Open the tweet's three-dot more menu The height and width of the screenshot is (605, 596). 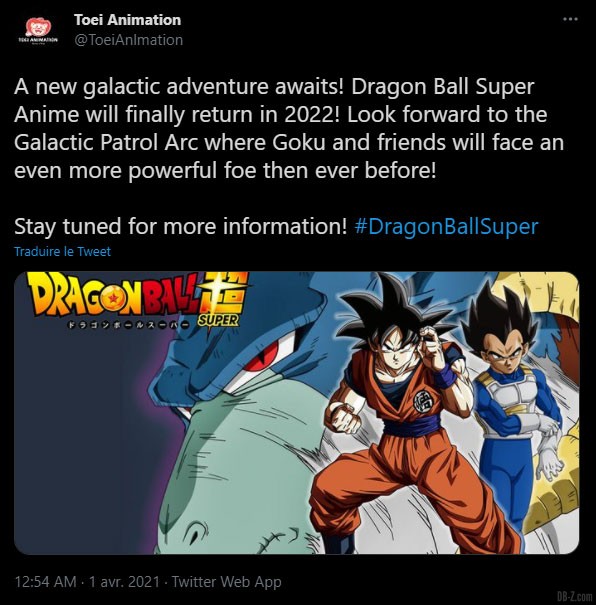click(570, 19)
